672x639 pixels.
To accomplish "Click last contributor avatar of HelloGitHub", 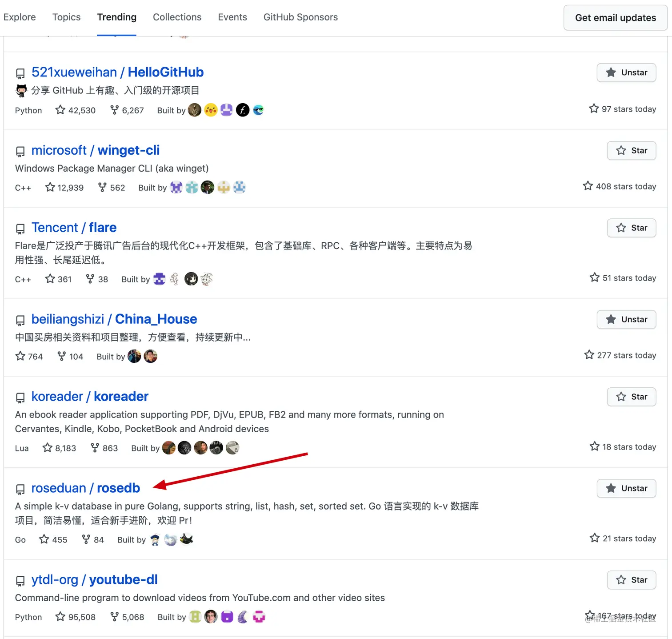I will click(258, 110).
